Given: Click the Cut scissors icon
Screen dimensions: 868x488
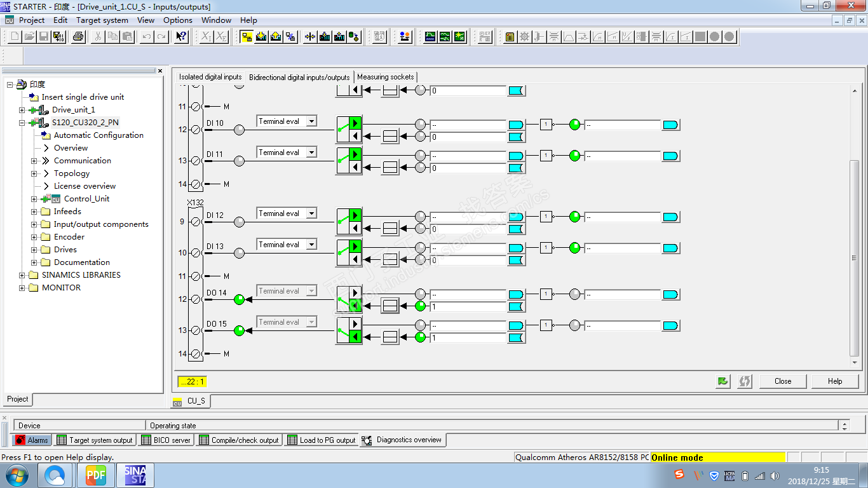Looking at the screenshot, I should click(98, 37).
